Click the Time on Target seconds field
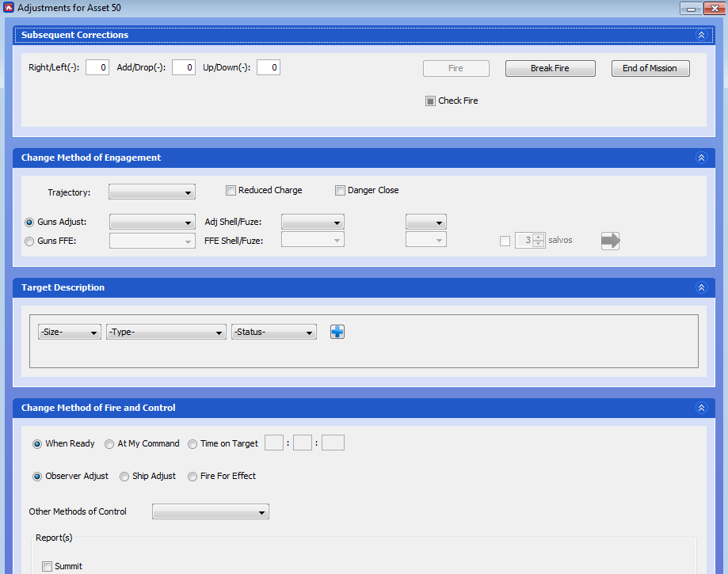Viewport: 728px width, 574px height. (333, 443)
